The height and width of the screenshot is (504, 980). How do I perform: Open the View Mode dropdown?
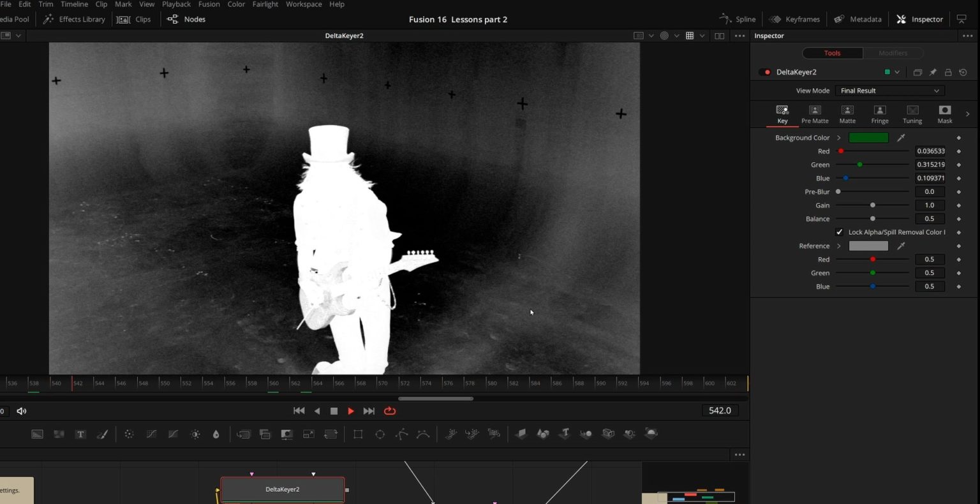pos(889,91)
